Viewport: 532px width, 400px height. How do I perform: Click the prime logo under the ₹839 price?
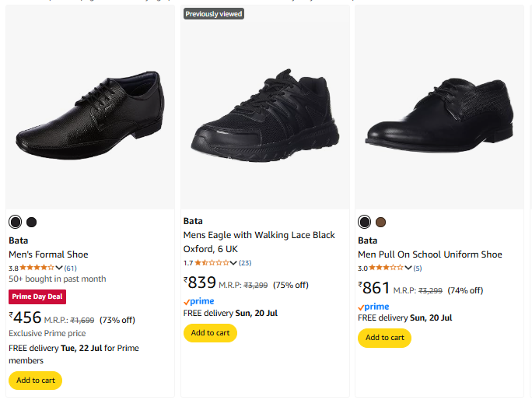(x=198, y=301)
